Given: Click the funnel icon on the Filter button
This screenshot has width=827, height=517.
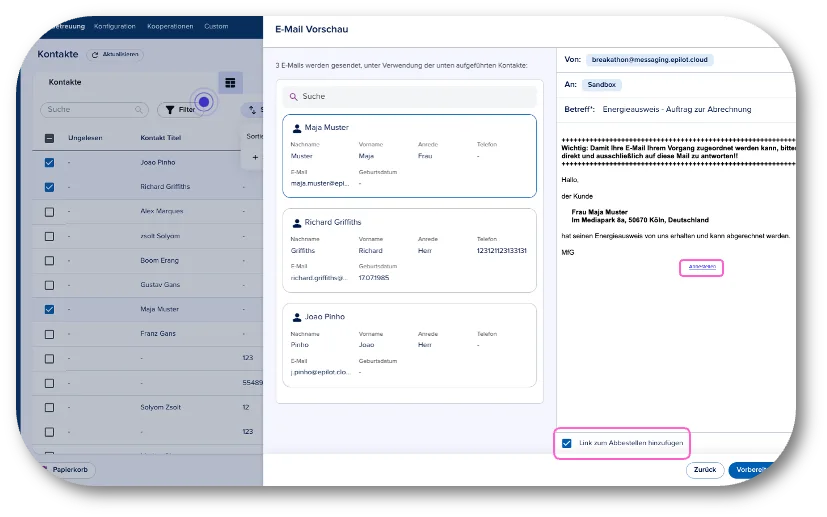Looking at the screenshot, I should (x=170, y=110).
